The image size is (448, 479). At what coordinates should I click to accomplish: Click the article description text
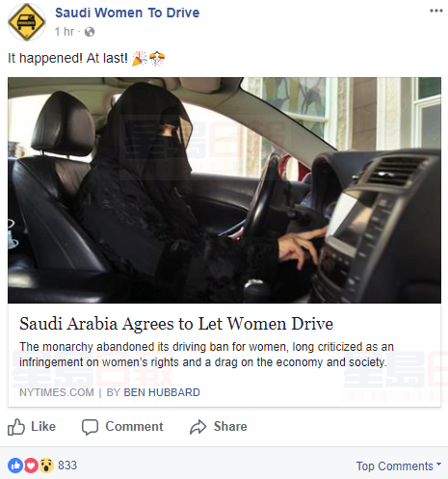tap(206, 355)
